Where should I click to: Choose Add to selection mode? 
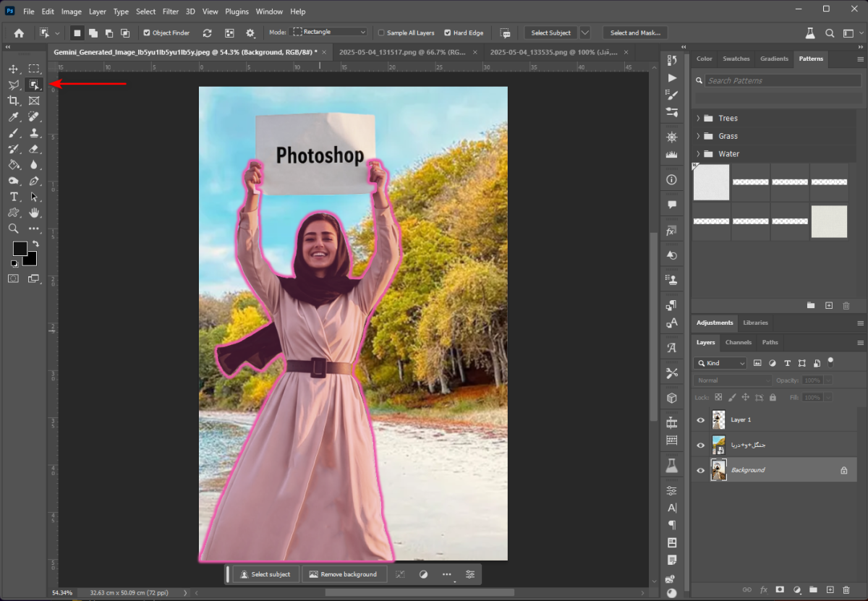(x=93, y=33)
